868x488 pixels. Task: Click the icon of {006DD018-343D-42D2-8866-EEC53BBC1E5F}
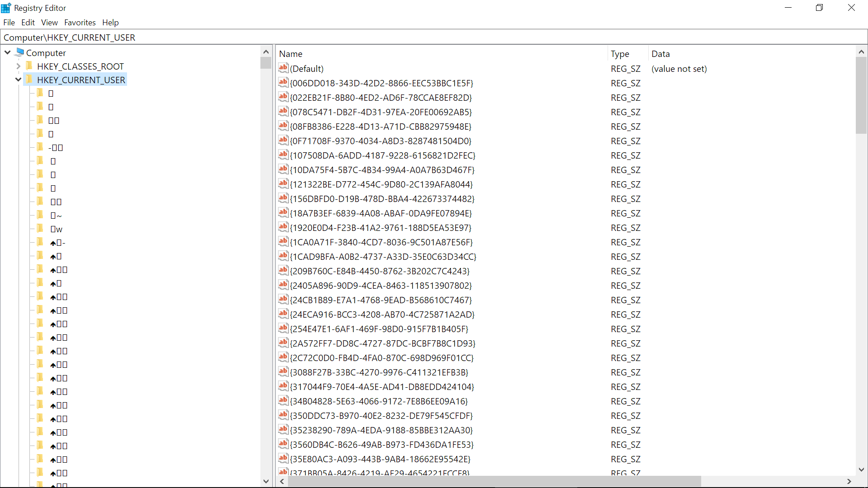[283, 83]
